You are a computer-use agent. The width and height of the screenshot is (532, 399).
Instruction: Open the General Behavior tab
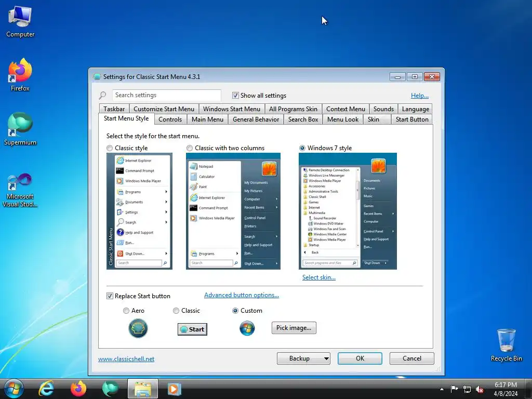tap(256, 119)
